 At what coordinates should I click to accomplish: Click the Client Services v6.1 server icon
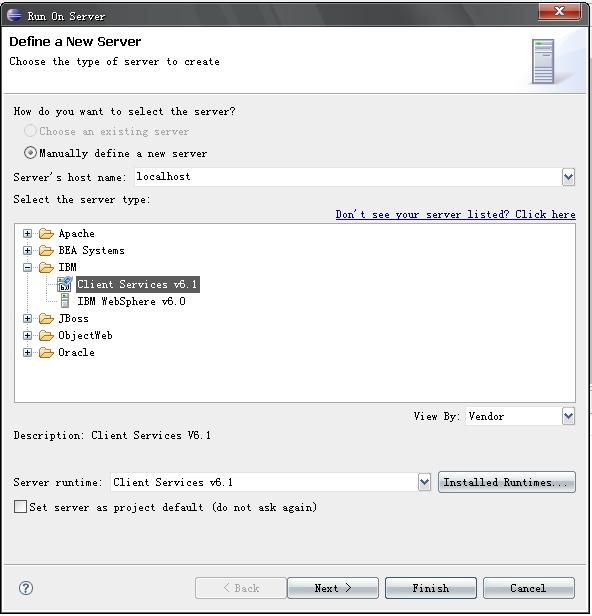point(64,284)
